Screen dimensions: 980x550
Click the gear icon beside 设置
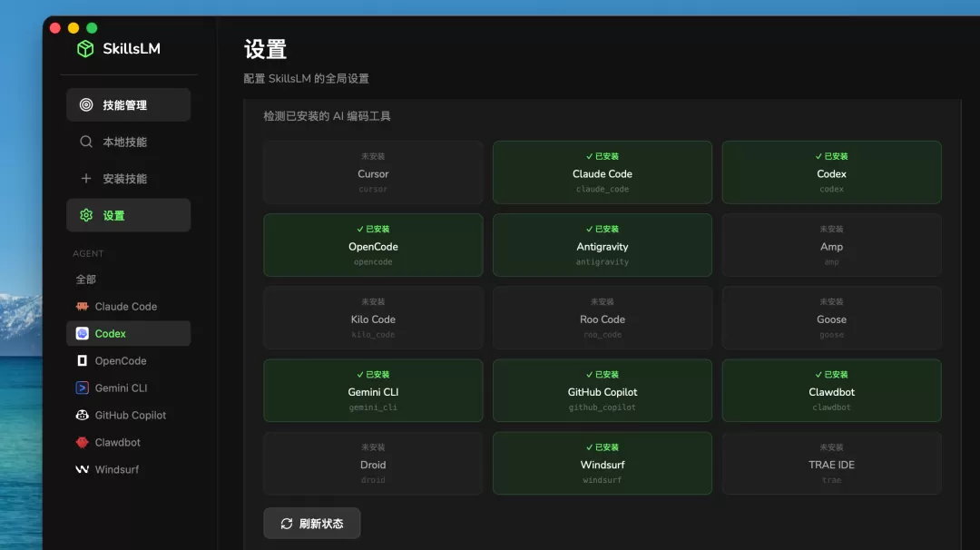(86, 216)
